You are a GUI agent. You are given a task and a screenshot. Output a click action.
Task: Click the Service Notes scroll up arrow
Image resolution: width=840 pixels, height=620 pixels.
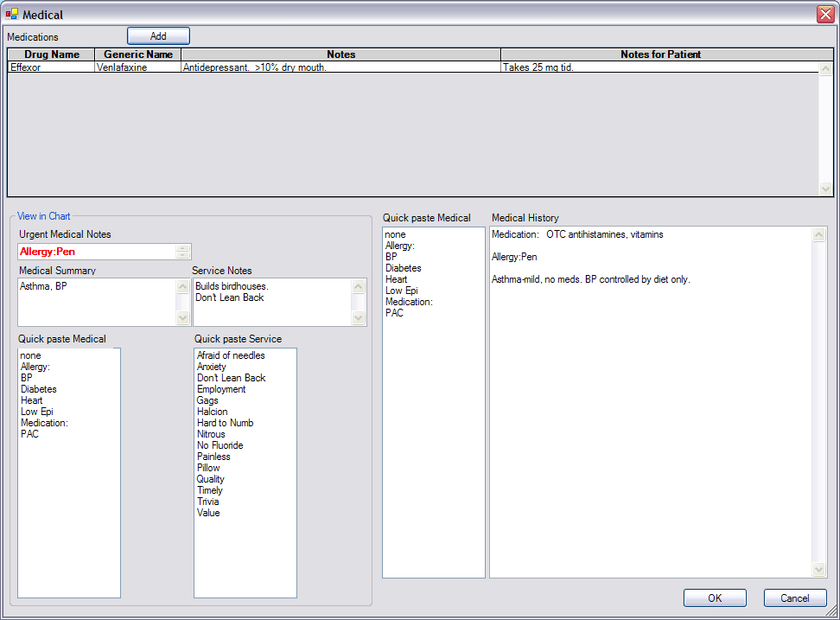[x=358, y=285]
